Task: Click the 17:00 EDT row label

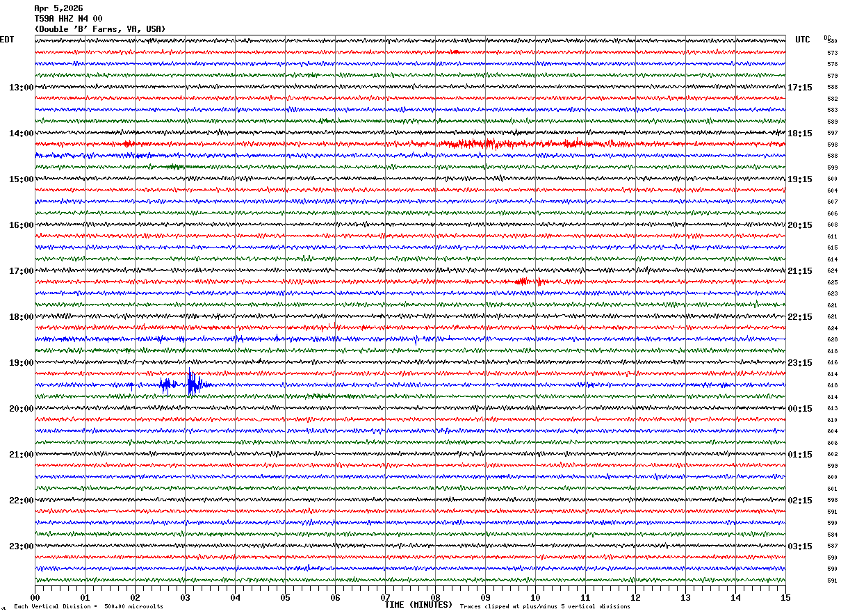Action: pos(22,271)
